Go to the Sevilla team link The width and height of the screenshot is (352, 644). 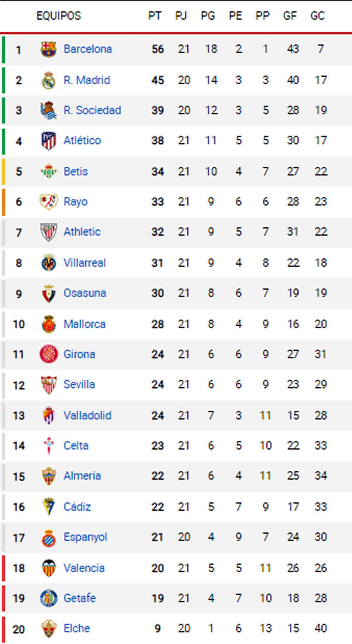click(x=79, y=384)
